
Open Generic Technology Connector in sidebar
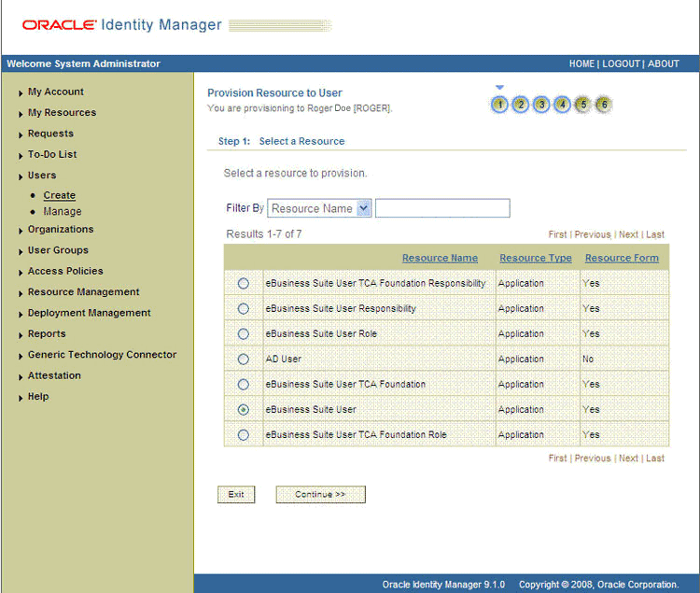tap(103, 355)
